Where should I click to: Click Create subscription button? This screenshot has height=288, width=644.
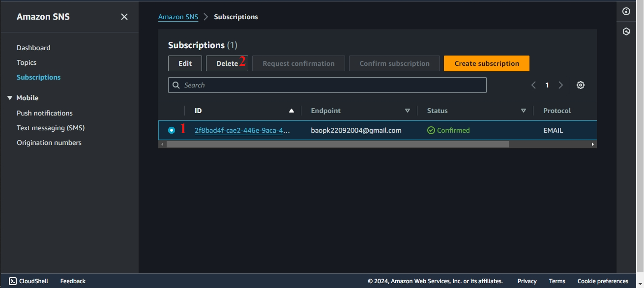point(487,63)
